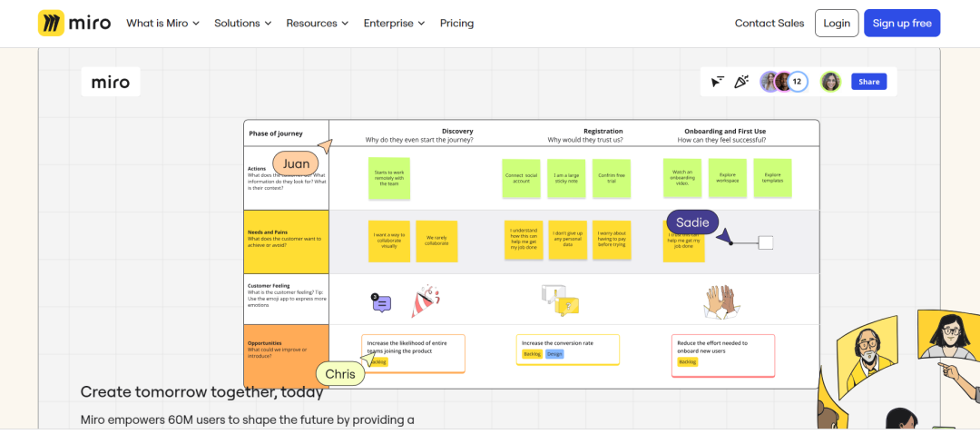The width and height of the screenshot is (980, 434).
Task: Select the 'Explore templates' sticky note
Action: click(x=772, y=178)
